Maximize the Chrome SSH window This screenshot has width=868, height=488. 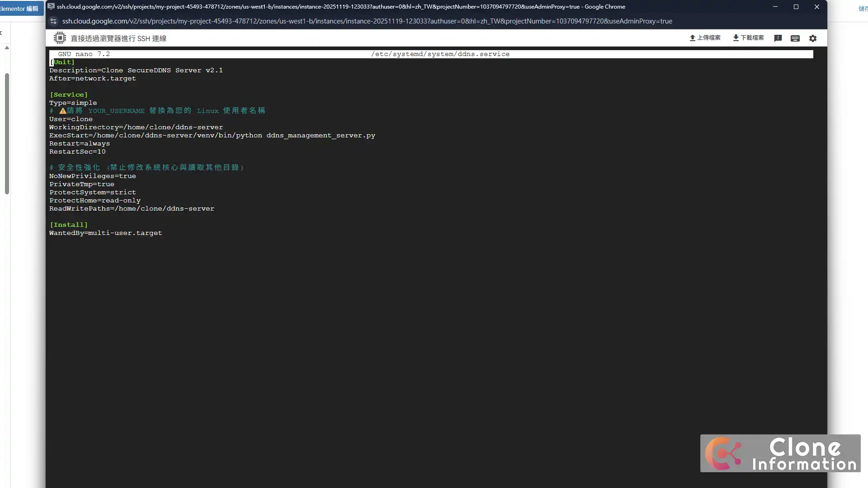pos(796,7)
